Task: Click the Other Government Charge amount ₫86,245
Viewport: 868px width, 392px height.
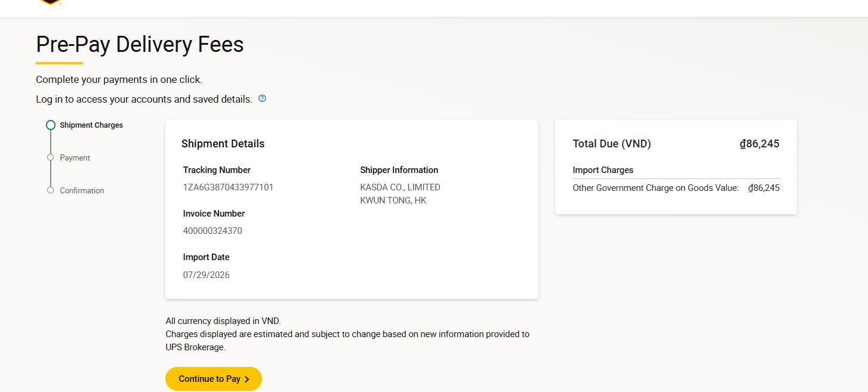Action: tap(764, 188)
